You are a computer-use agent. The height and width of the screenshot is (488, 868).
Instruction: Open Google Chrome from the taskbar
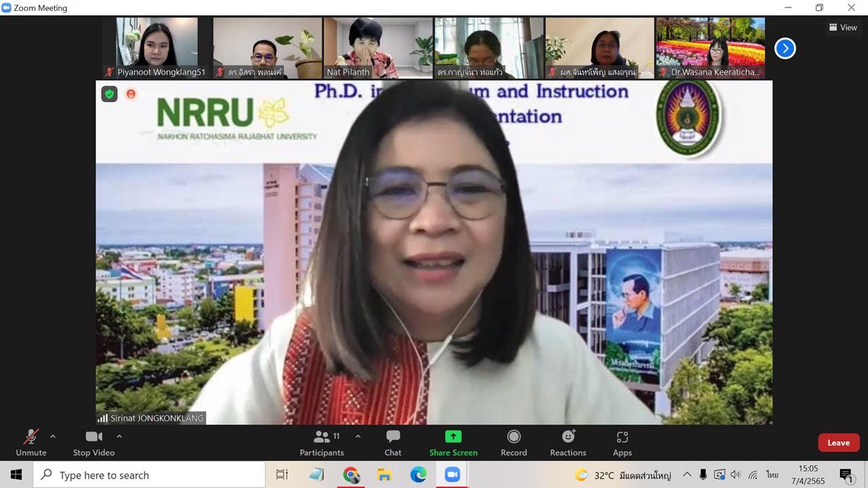coord(351,475)
